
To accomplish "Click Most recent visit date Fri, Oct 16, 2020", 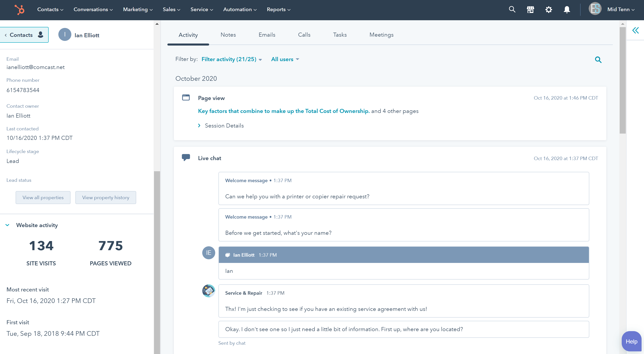I will point(51,301).
